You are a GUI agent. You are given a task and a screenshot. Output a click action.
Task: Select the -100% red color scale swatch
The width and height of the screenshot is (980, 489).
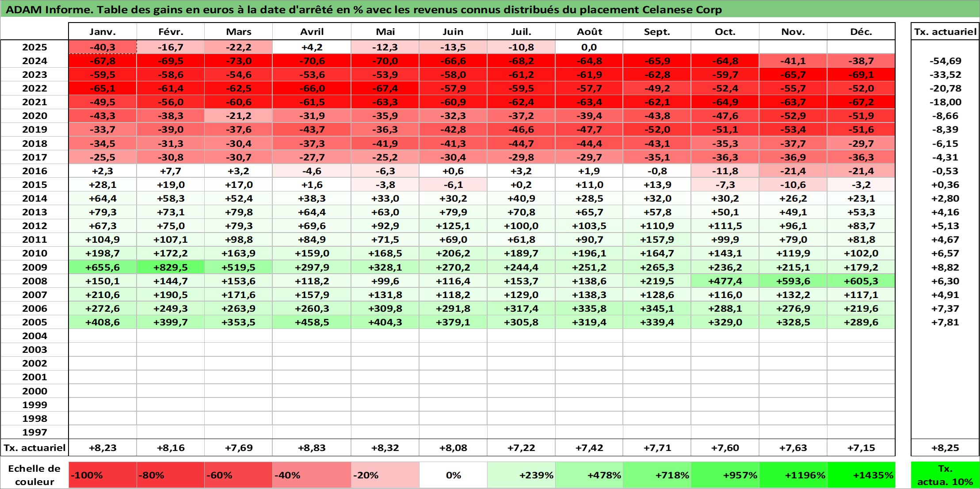[103, 475]
